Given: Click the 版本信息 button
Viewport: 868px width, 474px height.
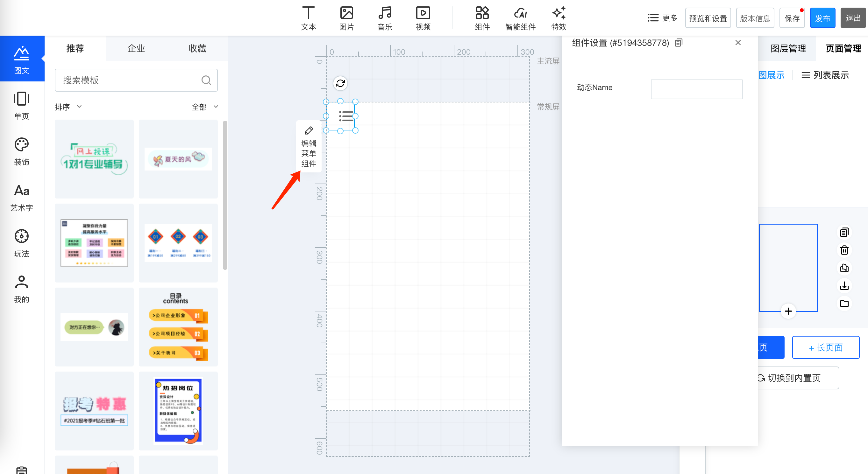Looking at the screenshot, I should coord(755,18).
